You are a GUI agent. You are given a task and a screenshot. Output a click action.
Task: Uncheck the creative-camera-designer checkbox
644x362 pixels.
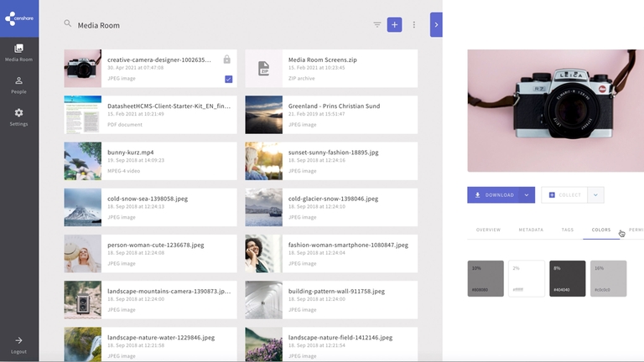(229, 80)
